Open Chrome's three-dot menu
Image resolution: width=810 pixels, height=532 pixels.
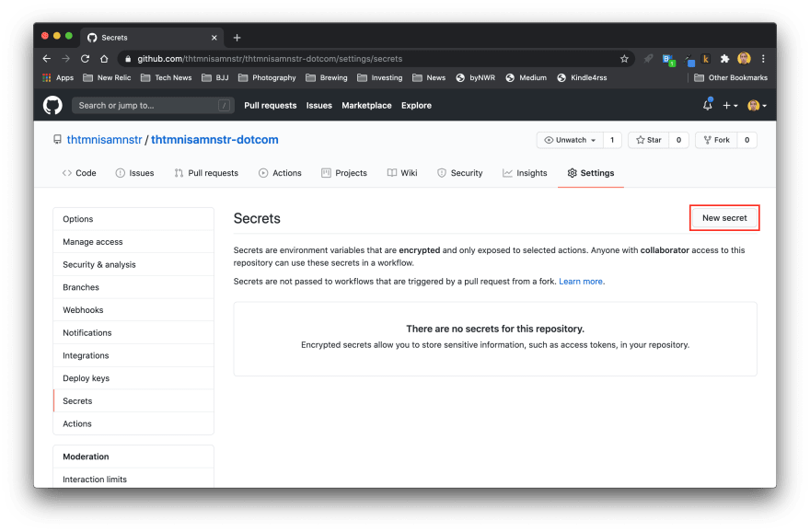click(763, 59)
